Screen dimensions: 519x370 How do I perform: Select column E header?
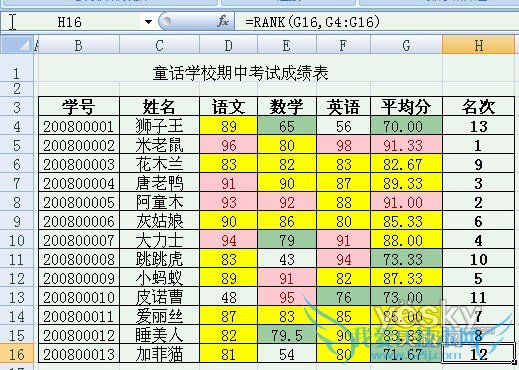pos(287,45)
